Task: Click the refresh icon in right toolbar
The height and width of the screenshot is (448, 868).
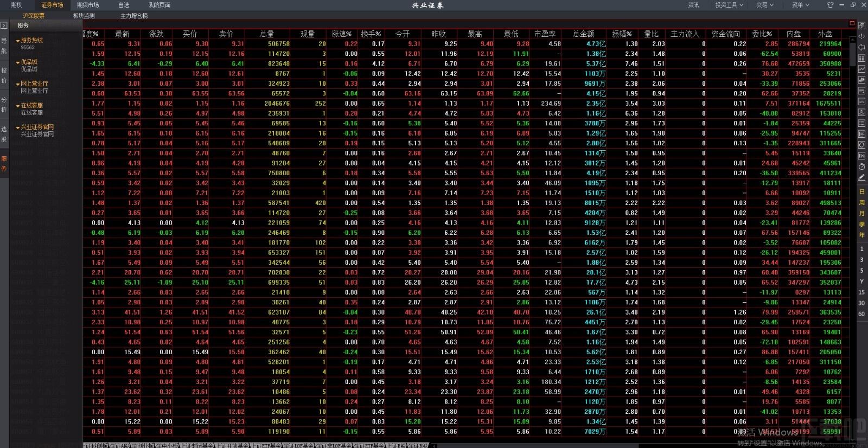Action: [x=861, y=145]
